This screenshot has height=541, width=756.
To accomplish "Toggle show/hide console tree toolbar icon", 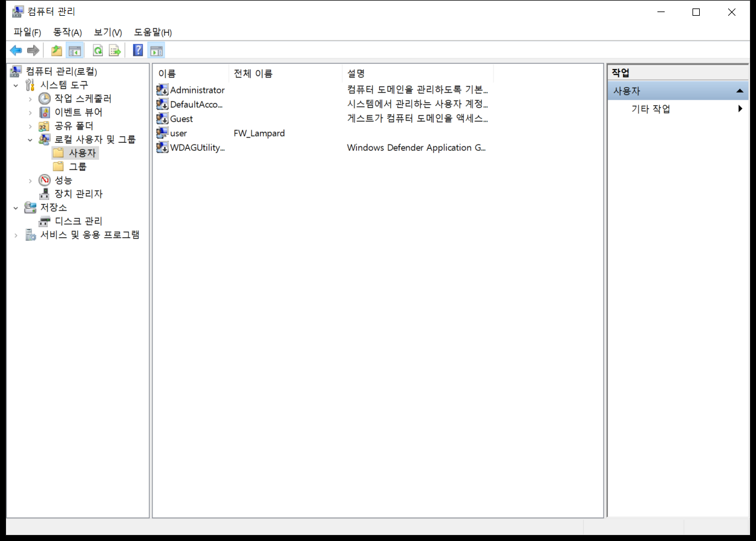I will click(x=75, y=51).
